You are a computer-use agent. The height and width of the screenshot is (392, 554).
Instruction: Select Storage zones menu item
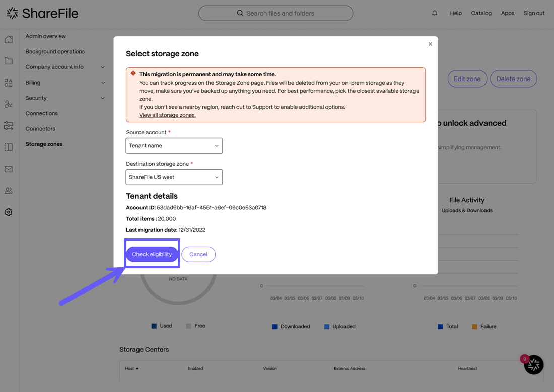pos(44,144)
